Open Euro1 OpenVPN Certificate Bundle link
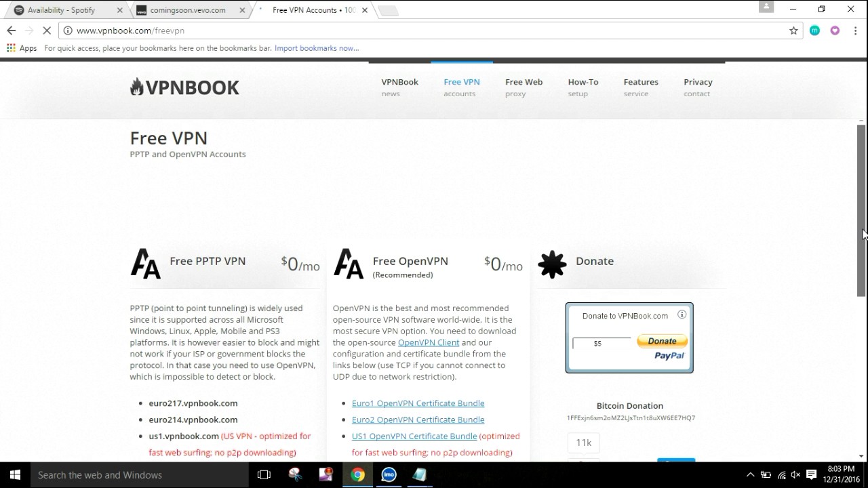The image size is (868, 488). pyautogui.click(x=418, y=403)
